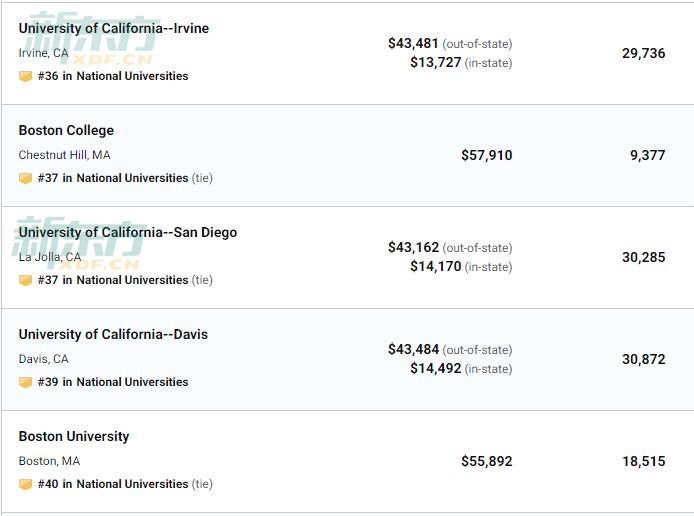Click the badge icon by UC San Diego's #37 rank
Screen dimensions: 694x516
(x=25, y=280)
